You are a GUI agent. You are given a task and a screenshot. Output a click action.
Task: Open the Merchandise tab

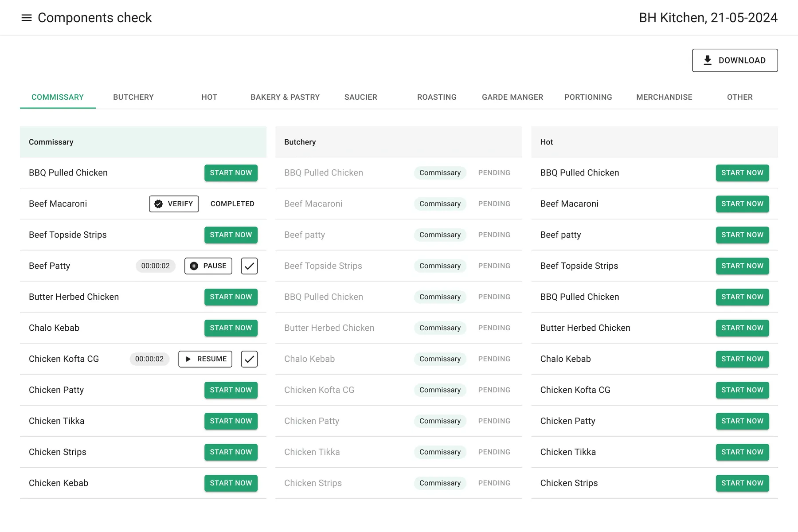[664, 97]
